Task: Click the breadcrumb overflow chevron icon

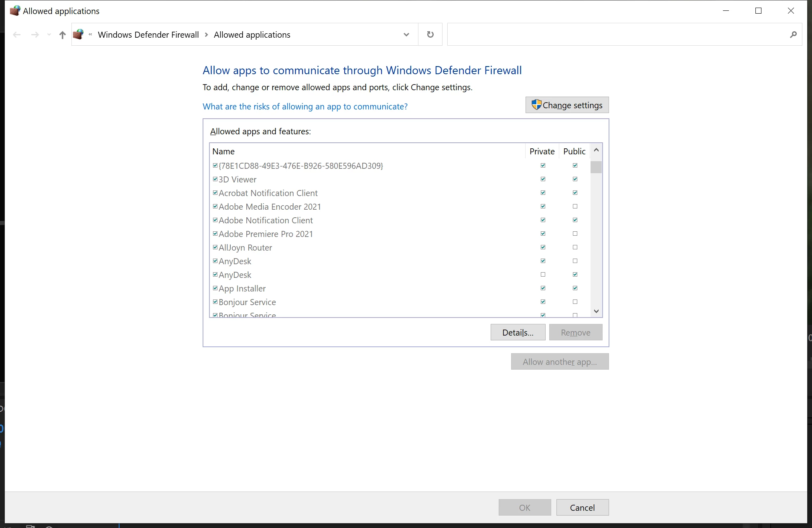Action: click(91, 34)
